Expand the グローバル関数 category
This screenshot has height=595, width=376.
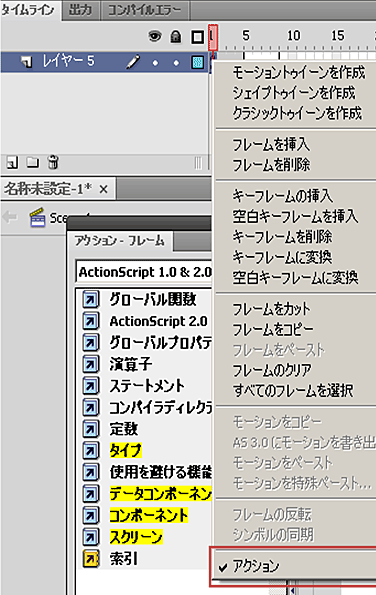tap(153, 300)
